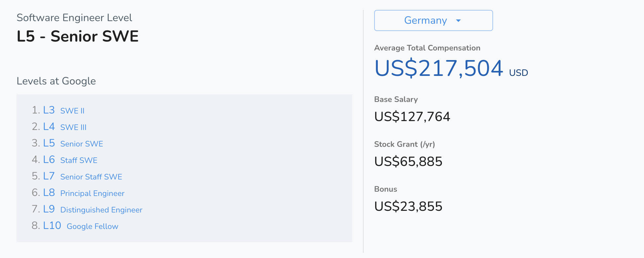This screenshot has height=258, width=644.
Task: Pick the L6 level link
Action: pos(49,160)
